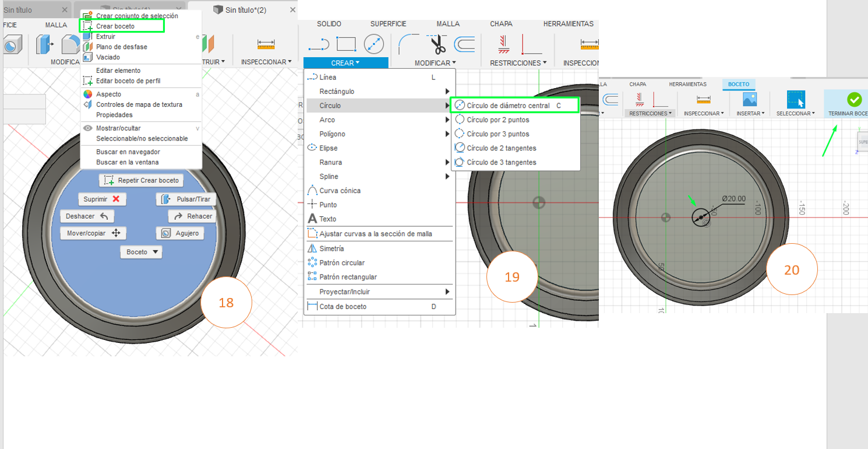Open RESTRICCIONES dropdown beside MODIFICAR
The height and width of the screenshot is (449, 868).
point(518,63)
